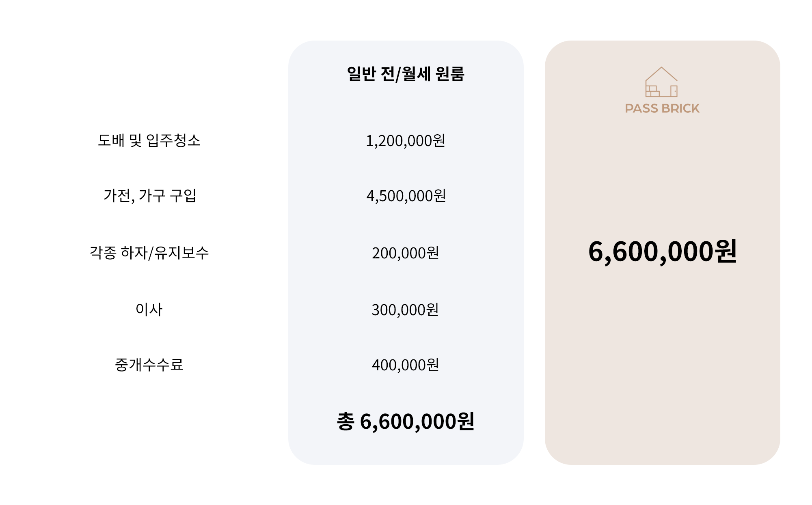Click the door on the house logo
This screenshot has width=812, height=505.
click(674, 91)
